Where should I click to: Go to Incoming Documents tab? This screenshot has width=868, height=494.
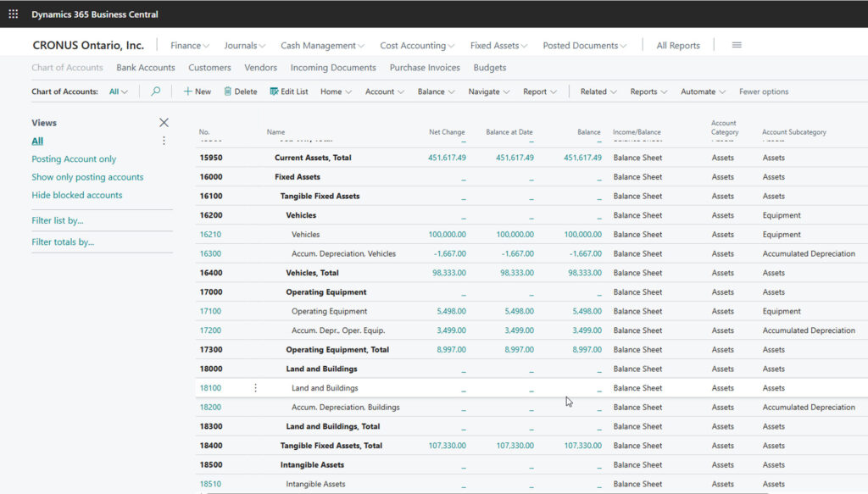pos(333,68)
